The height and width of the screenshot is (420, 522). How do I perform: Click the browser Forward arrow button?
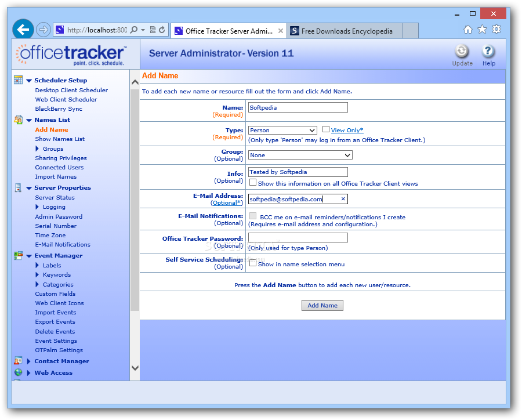click(x=43, y=30)
